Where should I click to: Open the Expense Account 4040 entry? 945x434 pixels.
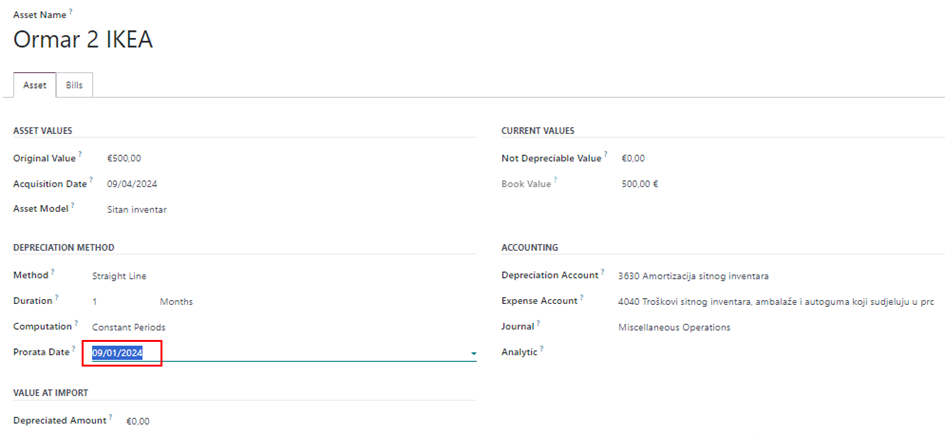(x=775, y=301)
